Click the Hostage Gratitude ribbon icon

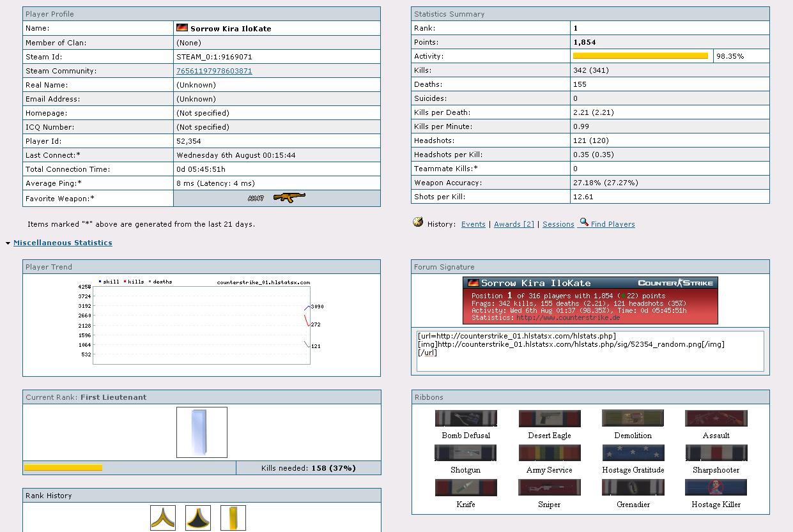coord(633,453)
